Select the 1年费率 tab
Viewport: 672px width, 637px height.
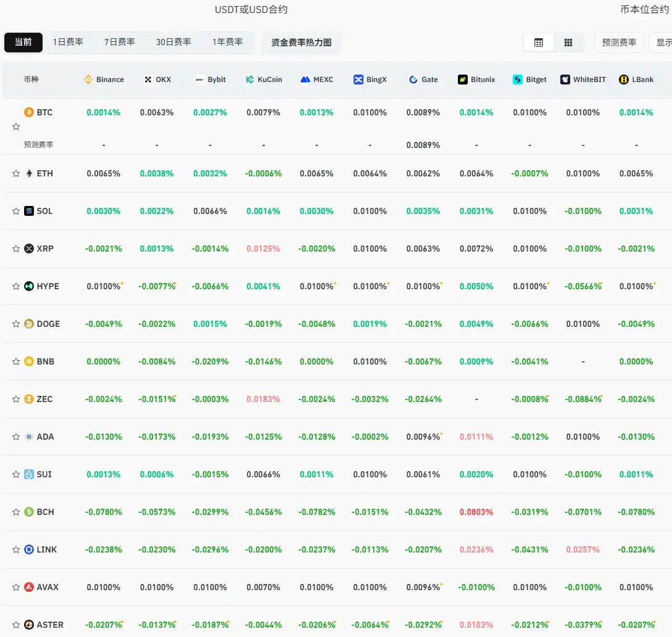point(228,42)
